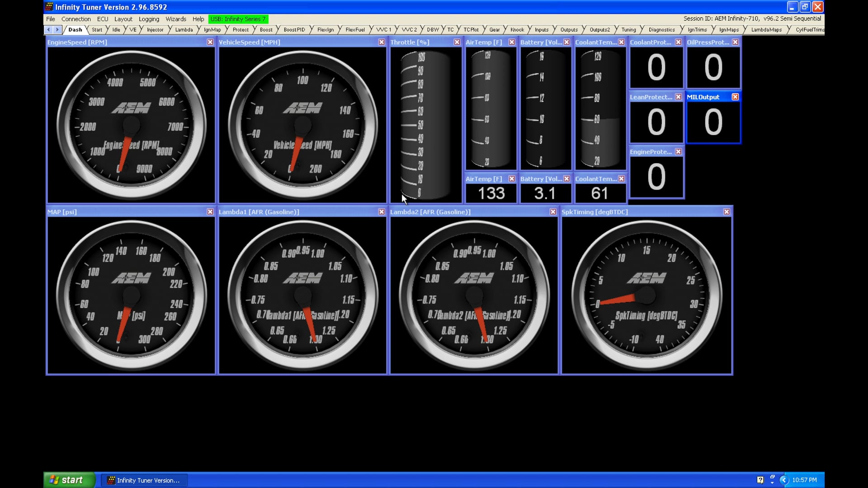Click the right tab-scroll arrow
Viewport: 868px width, 488px height.
(58, 29)
